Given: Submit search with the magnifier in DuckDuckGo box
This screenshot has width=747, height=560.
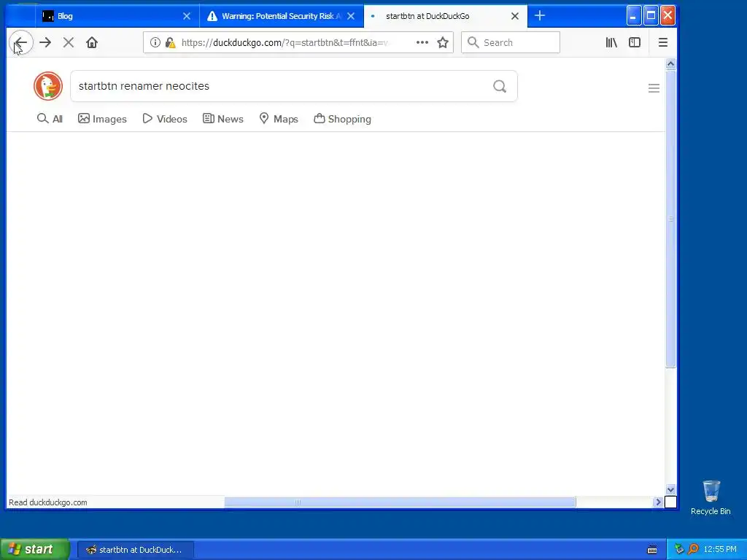Looking at the screenshot, I should 500,86.
